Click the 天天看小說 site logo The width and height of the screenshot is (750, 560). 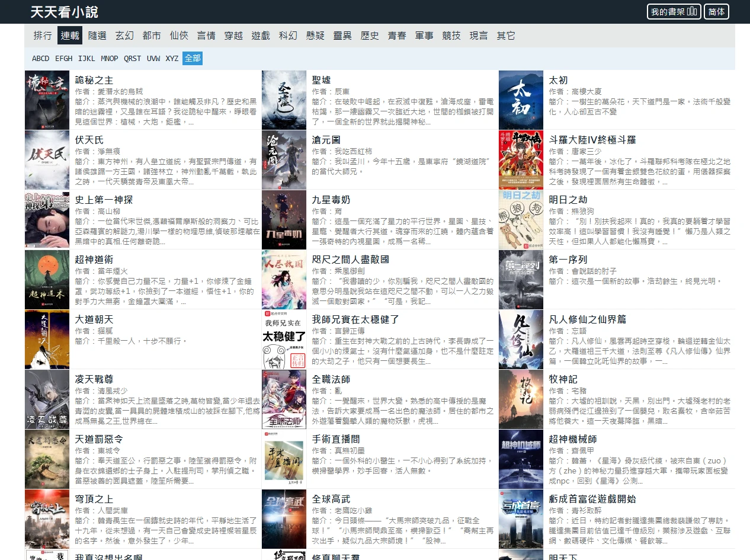pyautogui.click(x=65, y=12)
